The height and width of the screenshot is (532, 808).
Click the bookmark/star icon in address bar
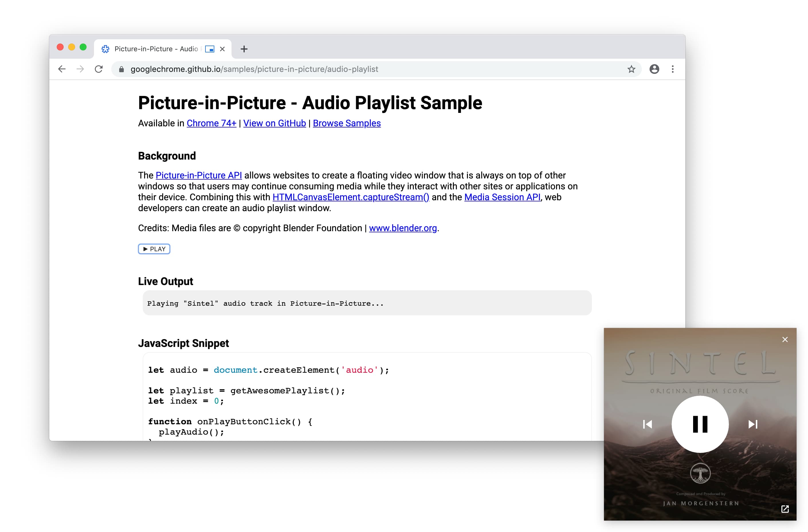click(631, 69)
